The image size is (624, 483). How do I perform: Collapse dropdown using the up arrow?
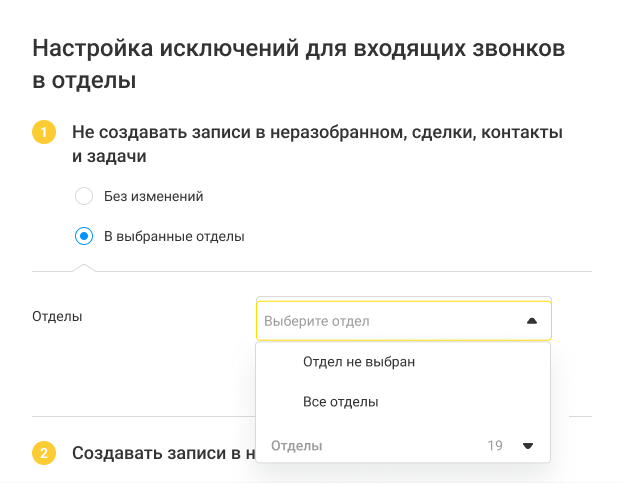tap(532, 321)
